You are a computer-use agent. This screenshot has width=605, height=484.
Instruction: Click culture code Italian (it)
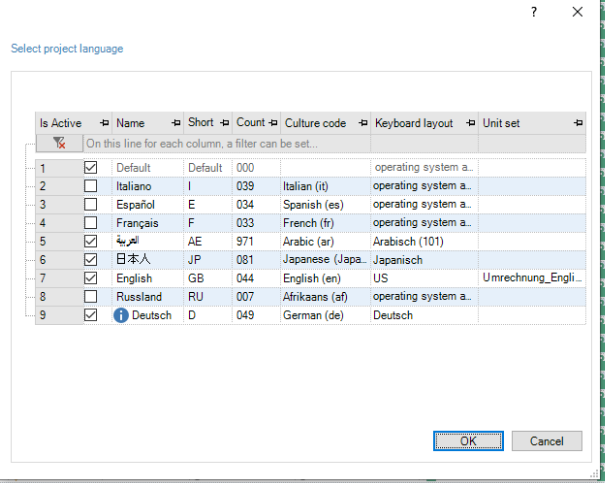pos(325,186)
